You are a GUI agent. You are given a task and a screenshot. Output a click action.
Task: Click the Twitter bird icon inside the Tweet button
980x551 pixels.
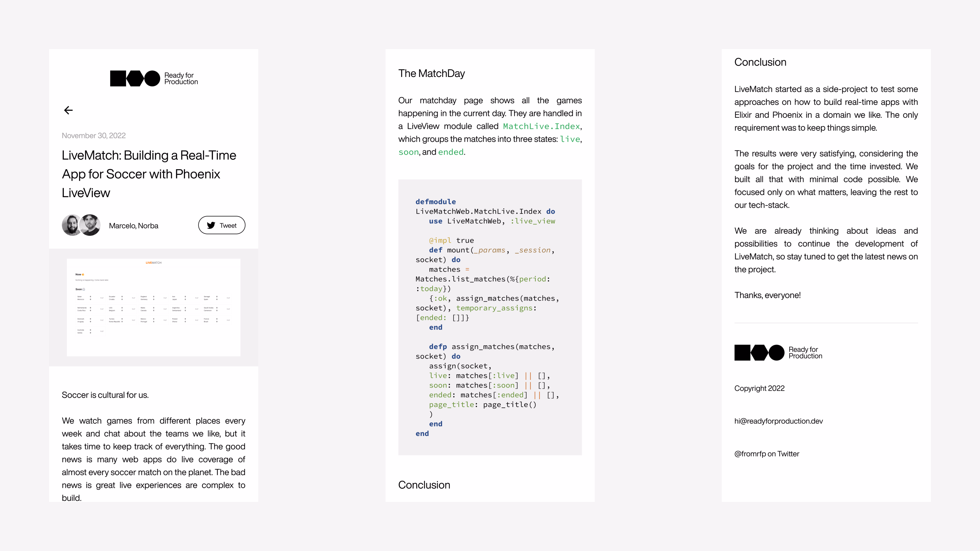212,225
